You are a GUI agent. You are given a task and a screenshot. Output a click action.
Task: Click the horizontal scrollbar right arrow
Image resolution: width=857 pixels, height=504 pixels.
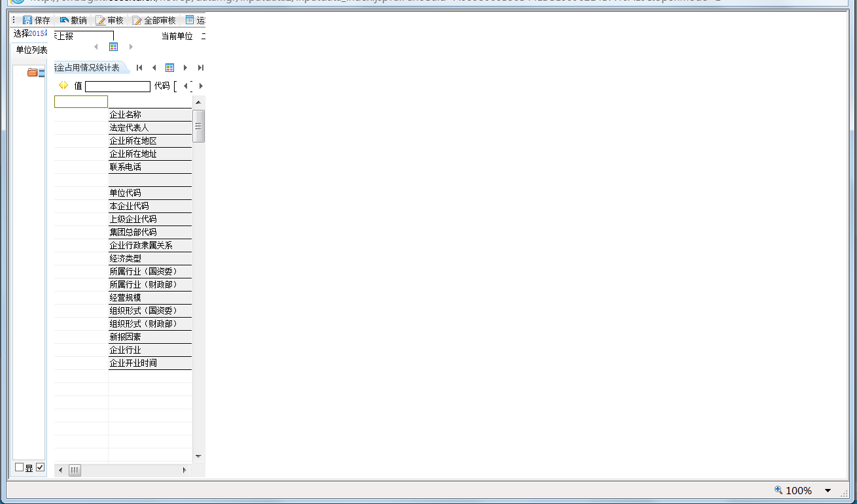coord(184,470)
